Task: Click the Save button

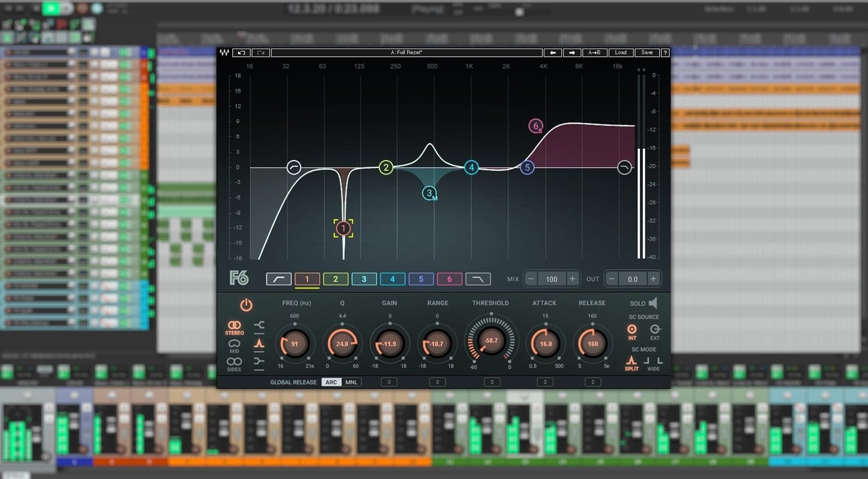Action: click(646, 52)
